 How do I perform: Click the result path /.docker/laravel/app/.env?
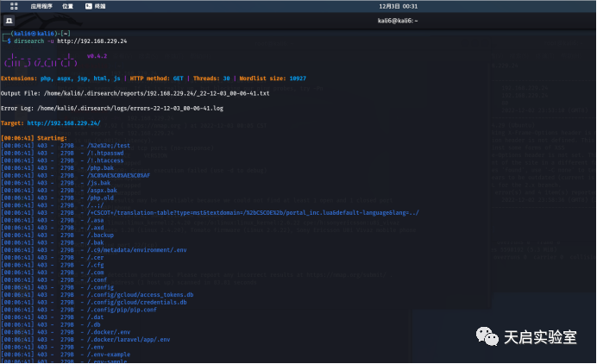pyautogui.click(x=129, y=340)
